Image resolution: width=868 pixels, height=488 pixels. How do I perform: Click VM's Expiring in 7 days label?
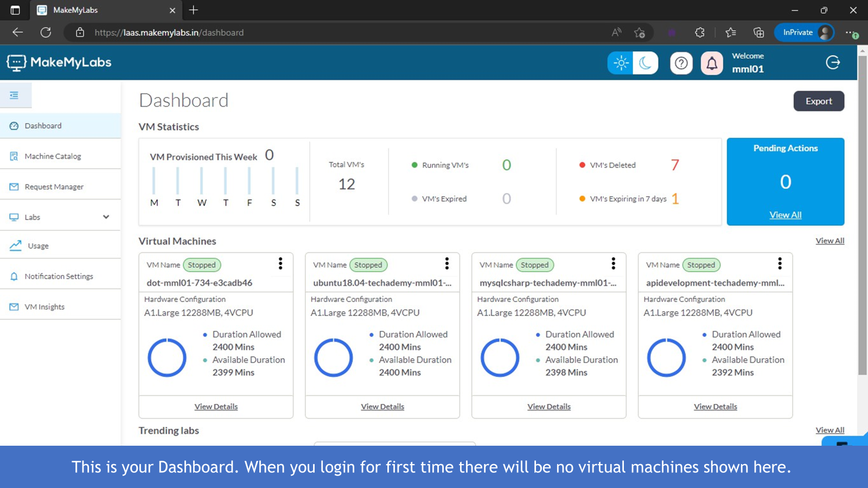(x=628, y=199)
